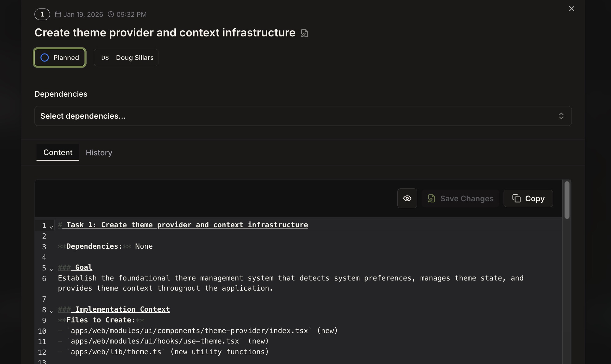Click the Save Changes button

click(x=460, y=198)
